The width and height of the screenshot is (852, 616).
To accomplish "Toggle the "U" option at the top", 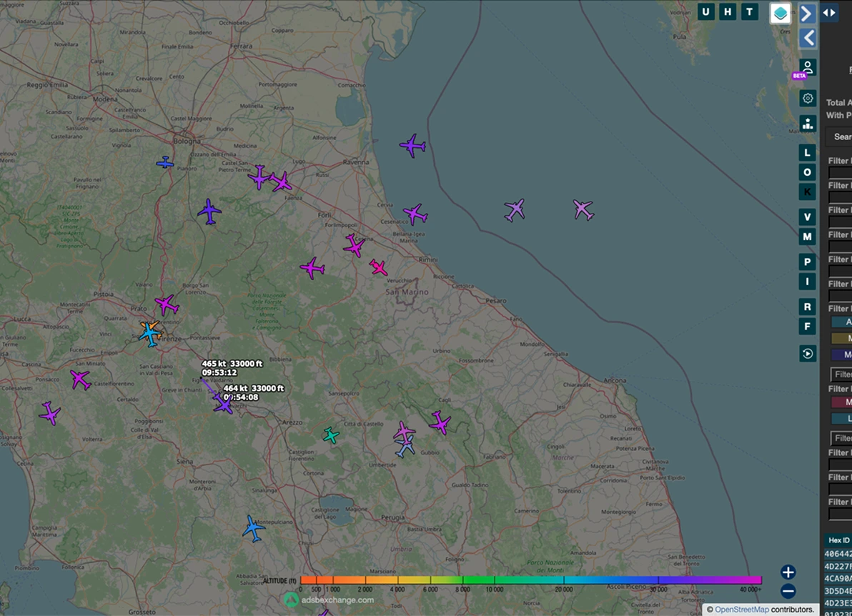I will (705, 12).
